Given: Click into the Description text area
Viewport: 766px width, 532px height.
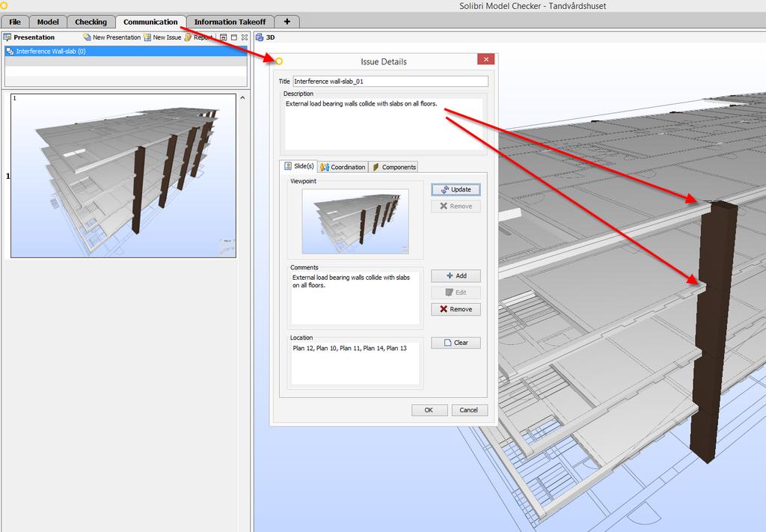Looking at the screenshot, I should click(384, 124).
